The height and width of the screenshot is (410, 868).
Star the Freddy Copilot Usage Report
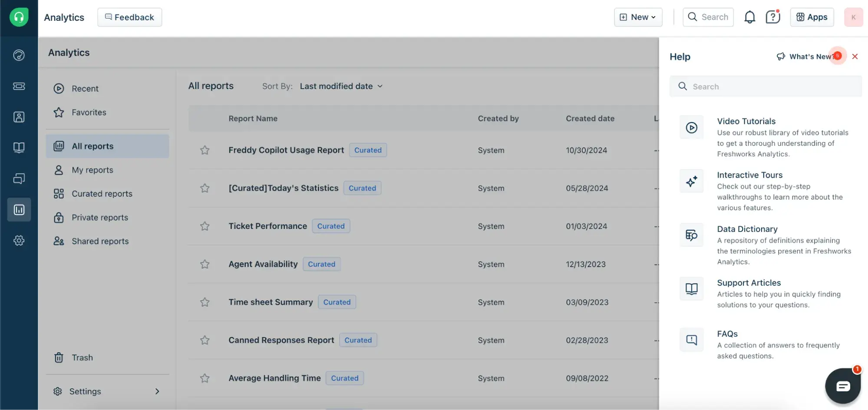pyautogui.click(x=205, y=150)
